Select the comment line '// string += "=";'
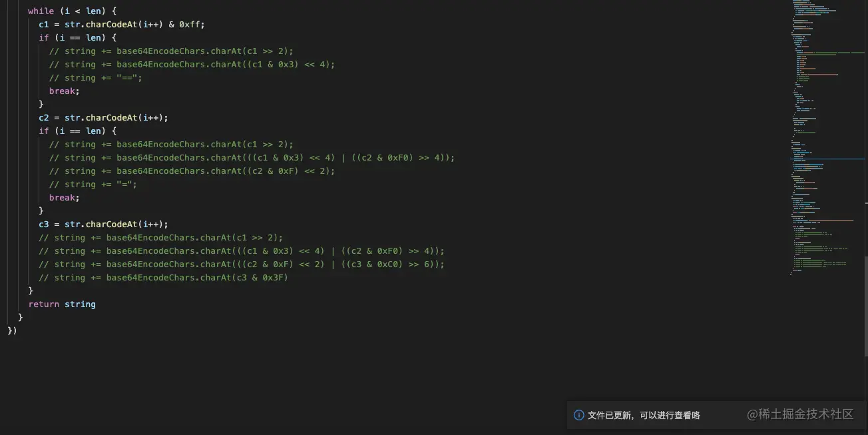Viewport: 868px width, 435px height. pos(93,185)
